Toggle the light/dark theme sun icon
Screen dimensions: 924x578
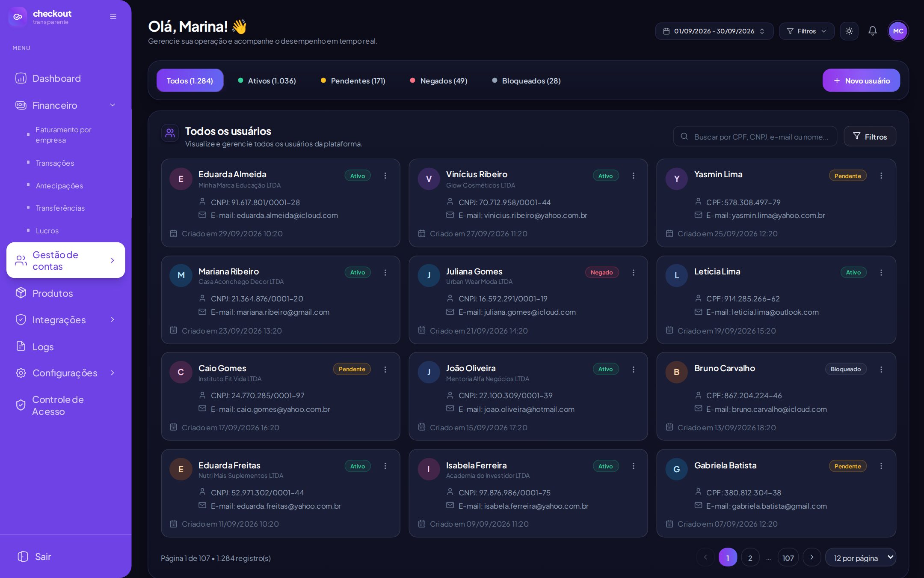(849, 31)
